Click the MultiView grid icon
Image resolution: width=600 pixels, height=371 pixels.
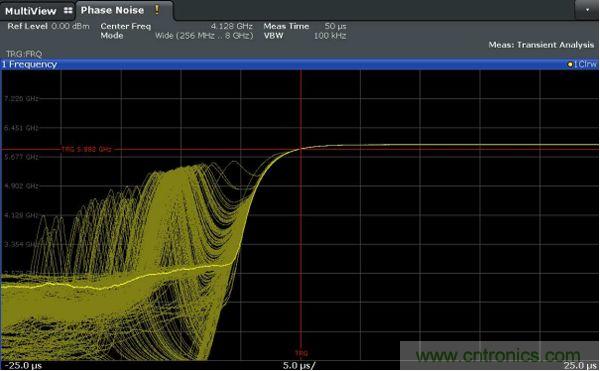(x=68, y=10)
